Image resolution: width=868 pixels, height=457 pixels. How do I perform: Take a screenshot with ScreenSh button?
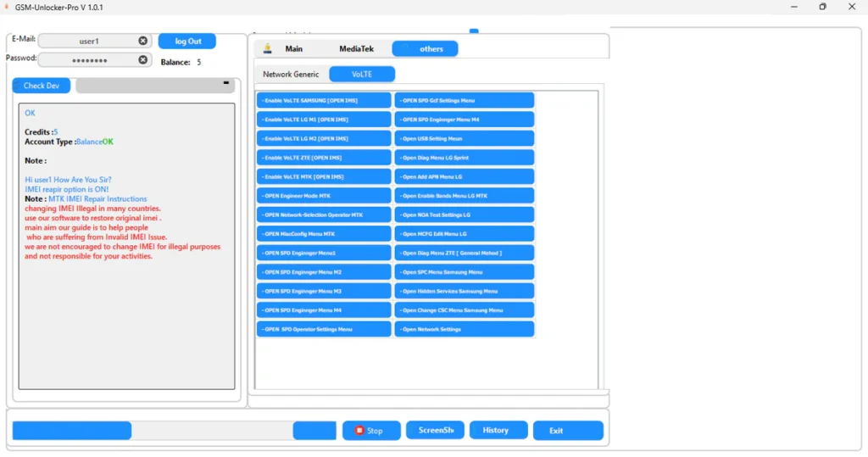click(435, 431)
